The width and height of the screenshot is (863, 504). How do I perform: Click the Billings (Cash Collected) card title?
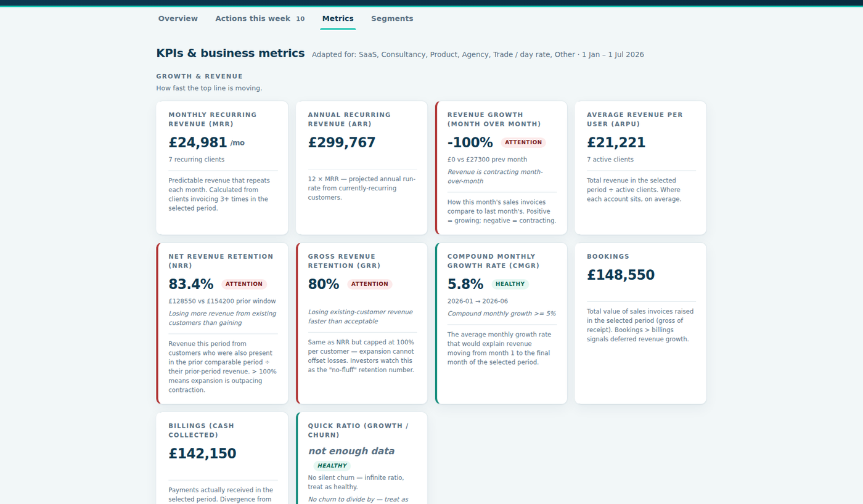tap(201, 430)
